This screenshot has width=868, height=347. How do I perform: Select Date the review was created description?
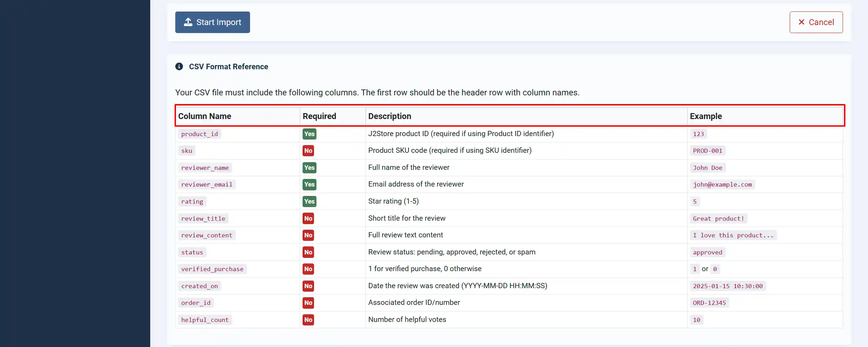(458, 286)
